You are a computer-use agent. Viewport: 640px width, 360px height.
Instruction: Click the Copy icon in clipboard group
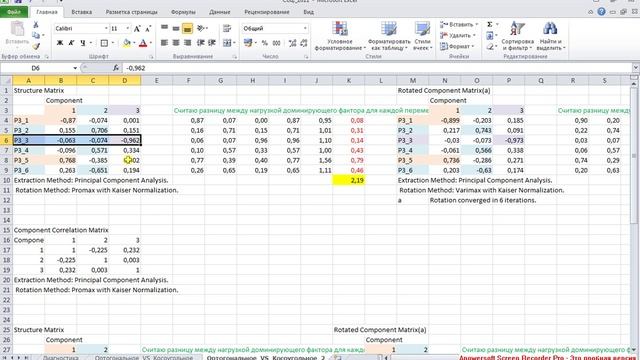[x=36, y=36]
